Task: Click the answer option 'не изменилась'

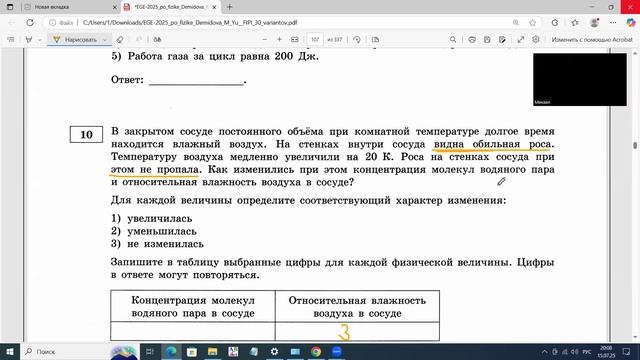Action: pos(165,244)
